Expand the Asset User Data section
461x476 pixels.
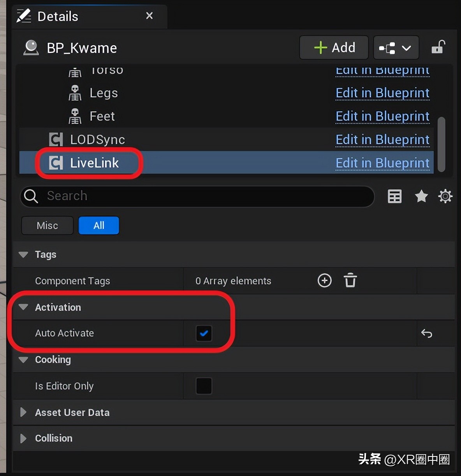coord(23,412)
